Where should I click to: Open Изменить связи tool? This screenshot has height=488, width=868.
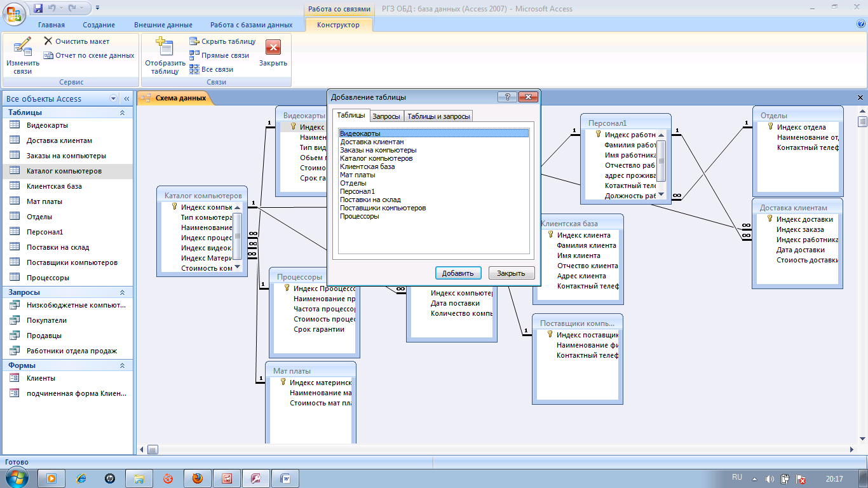(22, 55)
